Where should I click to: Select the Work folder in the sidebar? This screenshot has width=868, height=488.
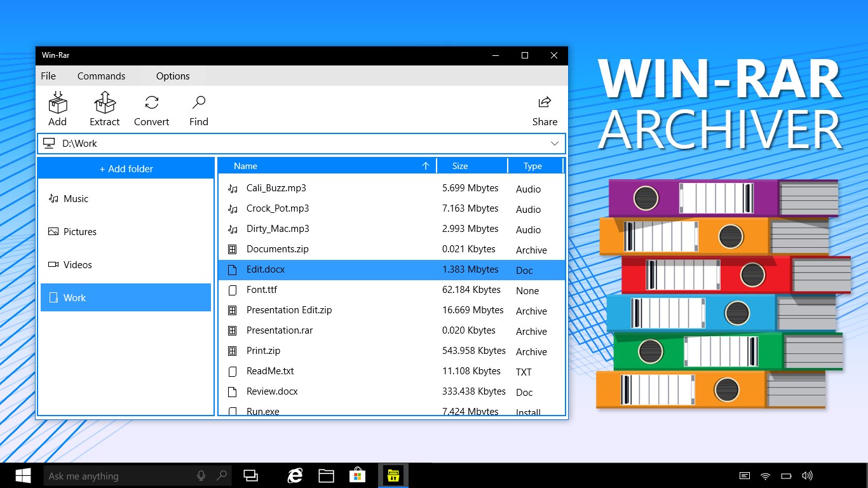coord(126,297)
